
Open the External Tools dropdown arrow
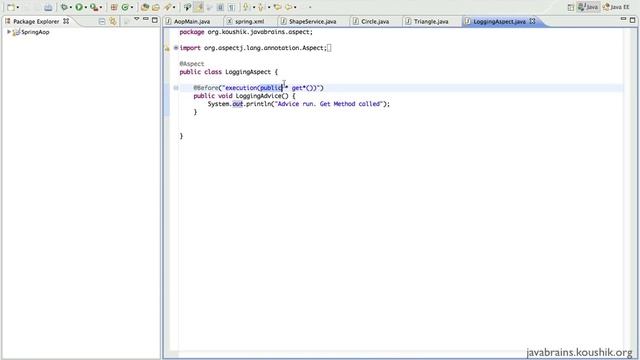101,7
